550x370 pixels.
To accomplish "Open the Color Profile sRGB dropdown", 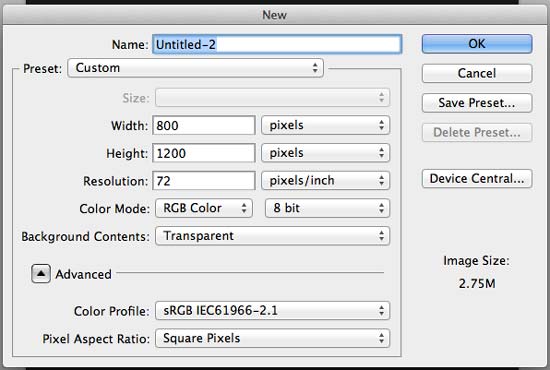I will coord(273,311).
